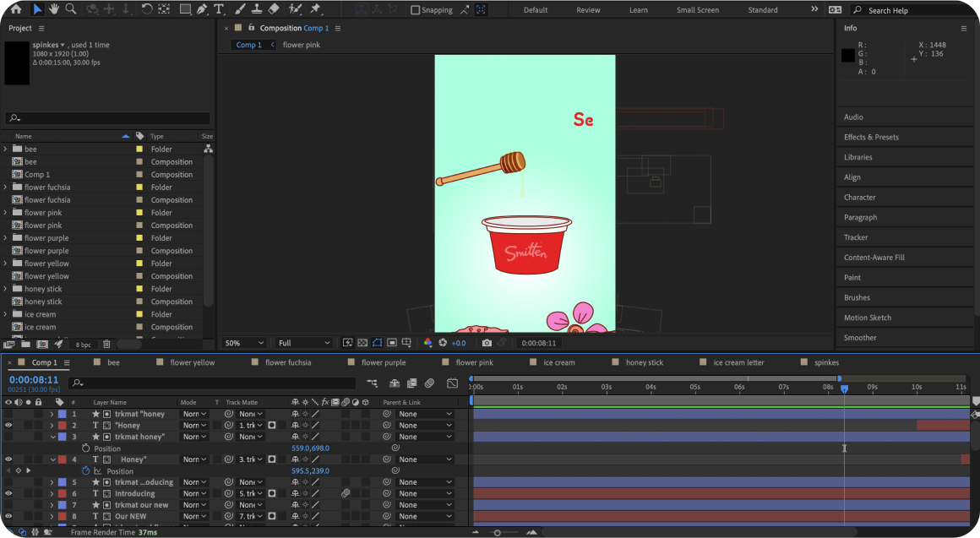980x538 pixels.
Task: Open blending Mode dropdown for Introducing layer
Action: tap(194, 493)
